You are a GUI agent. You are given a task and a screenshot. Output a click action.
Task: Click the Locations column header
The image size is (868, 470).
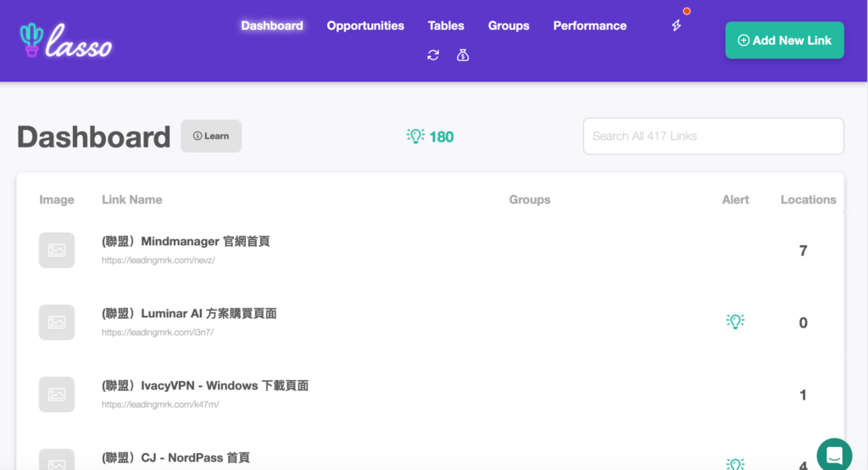[808, 199]
